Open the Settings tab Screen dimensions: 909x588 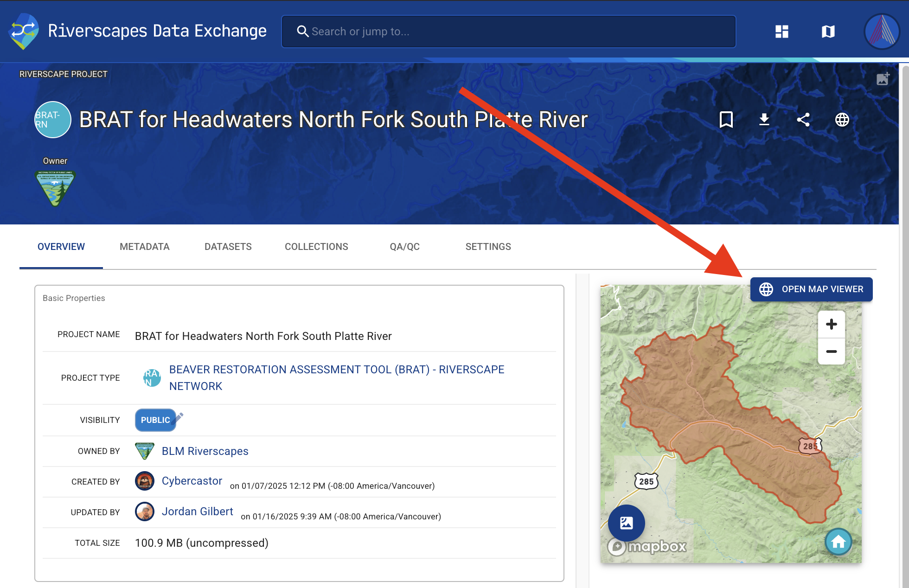click(488, 247)
